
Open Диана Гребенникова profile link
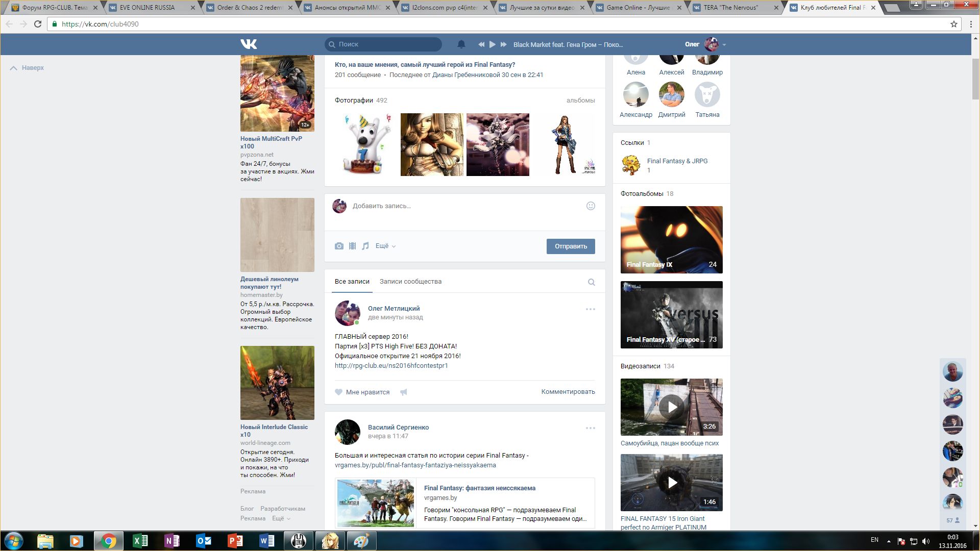tap(466, 75)
